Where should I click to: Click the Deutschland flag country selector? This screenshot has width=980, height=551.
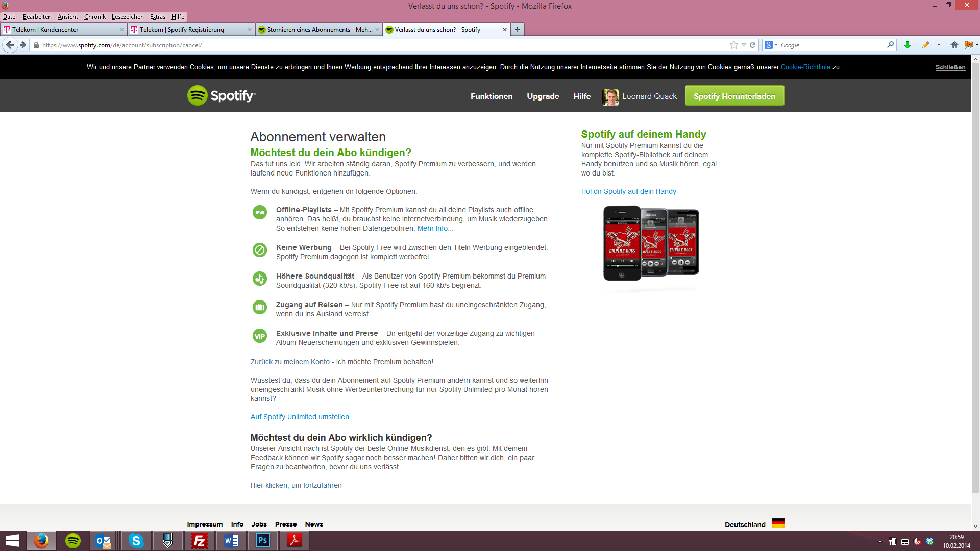[x=778, y=523]
